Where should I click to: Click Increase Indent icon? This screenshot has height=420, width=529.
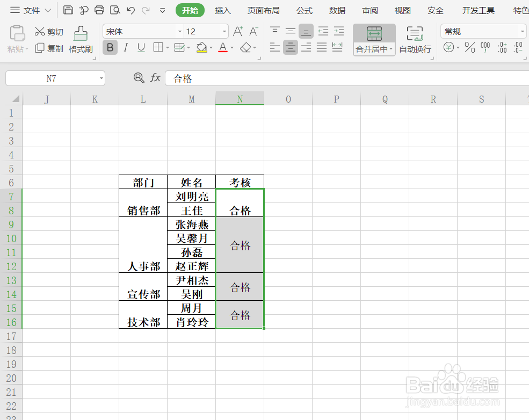coord(339,31)
